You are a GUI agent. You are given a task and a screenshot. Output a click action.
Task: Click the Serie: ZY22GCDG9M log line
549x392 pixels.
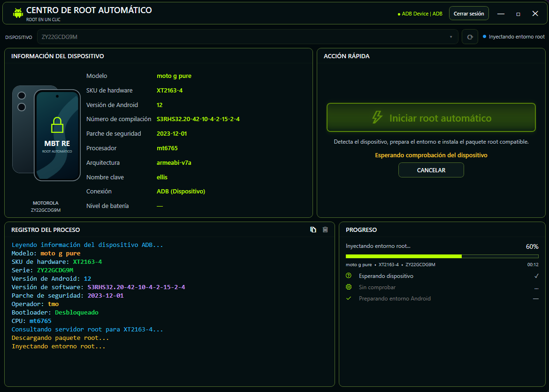pos(42,270)
